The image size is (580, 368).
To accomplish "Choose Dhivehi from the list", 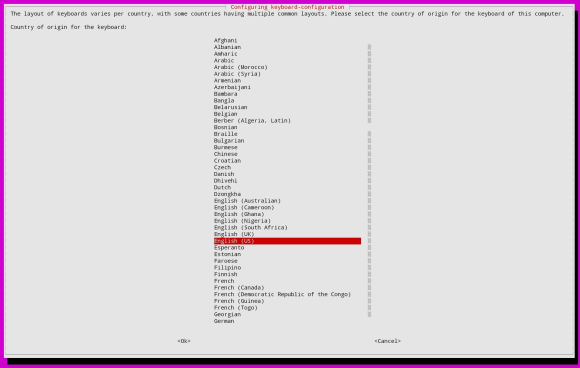I will tap(225, 180).
